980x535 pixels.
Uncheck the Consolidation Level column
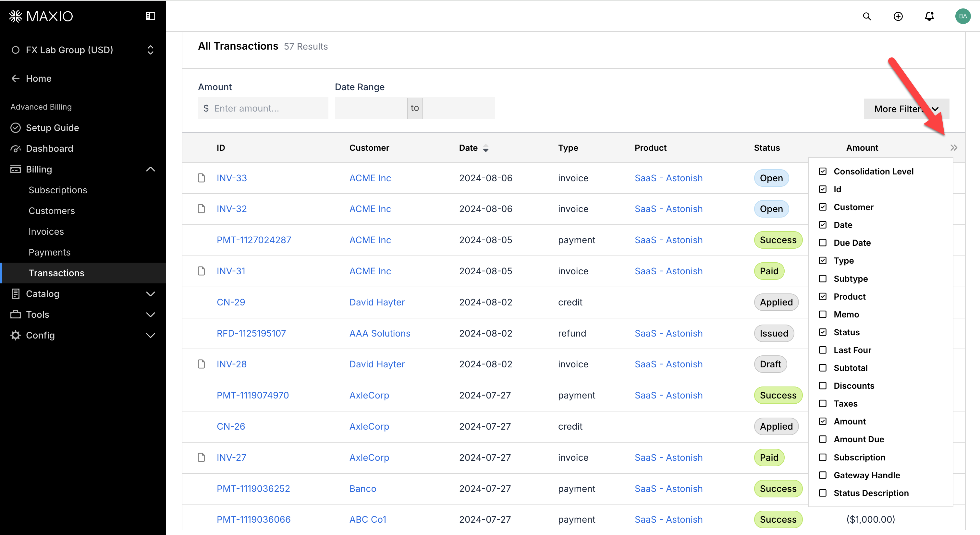tap(823, 172)
